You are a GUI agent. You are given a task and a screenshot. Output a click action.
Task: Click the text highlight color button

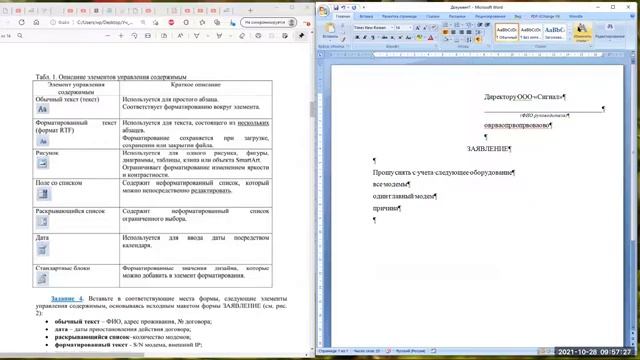[x=419, y=38]
